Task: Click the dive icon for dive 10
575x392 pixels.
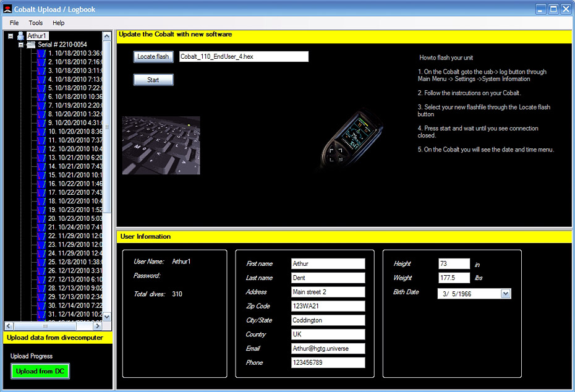Action: [41, 131]
